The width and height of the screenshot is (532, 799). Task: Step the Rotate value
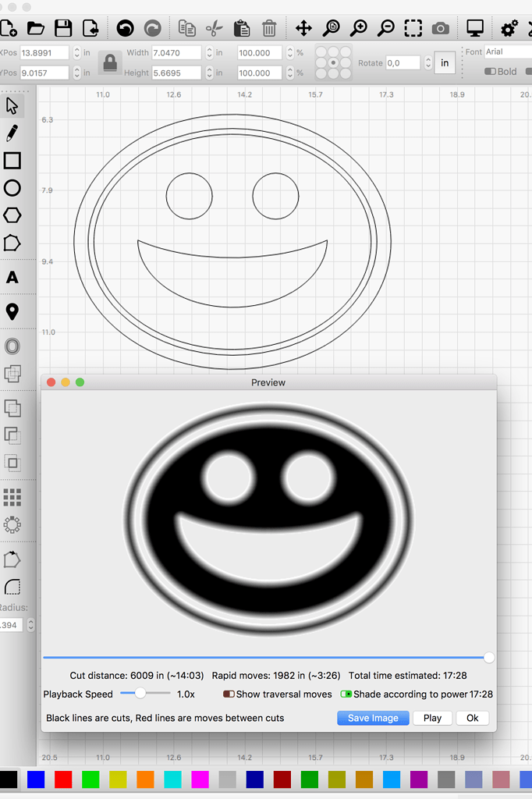point(428,62)
